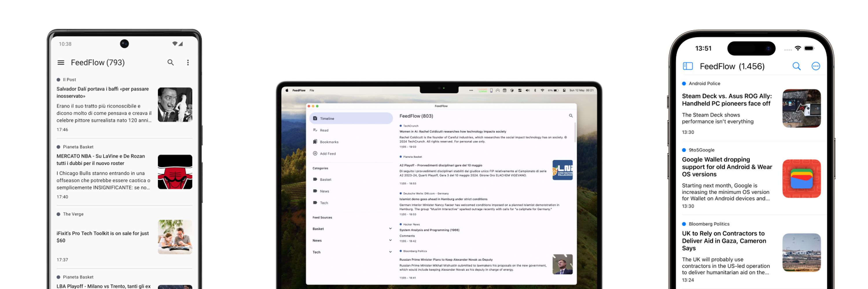
Task: Expand the News feed source chevron
Action: (391, 240)
